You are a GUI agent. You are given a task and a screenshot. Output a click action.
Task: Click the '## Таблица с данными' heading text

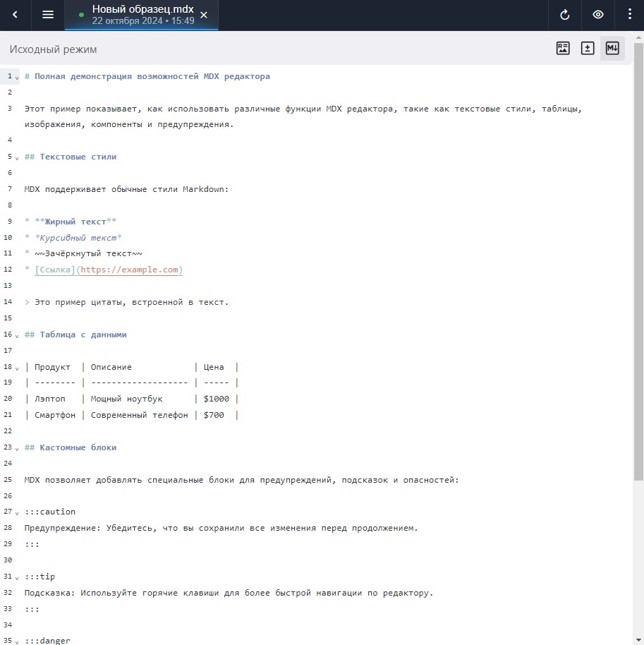coord(75,334)
